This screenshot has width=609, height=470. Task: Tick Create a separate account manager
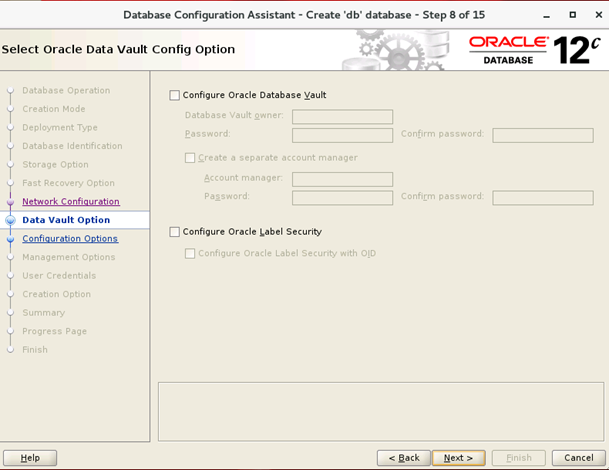190,158
